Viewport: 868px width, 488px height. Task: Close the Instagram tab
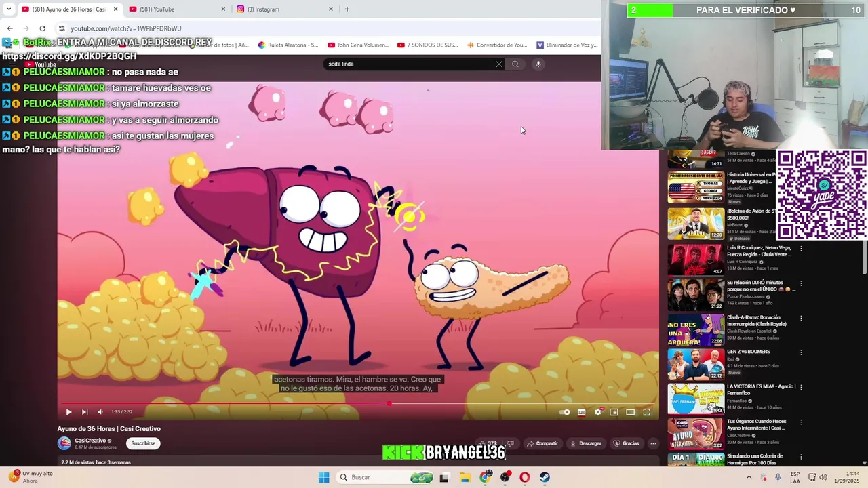pyautogui.click(x=331, y=9)
